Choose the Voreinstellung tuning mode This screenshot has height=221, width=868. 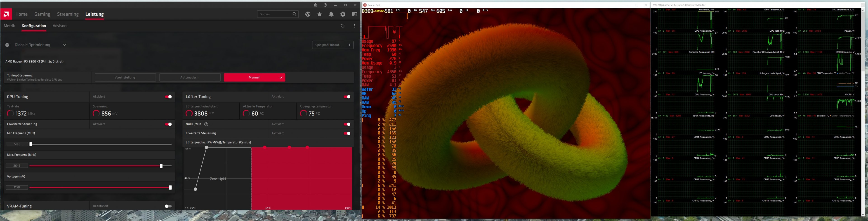coord(125,77)
